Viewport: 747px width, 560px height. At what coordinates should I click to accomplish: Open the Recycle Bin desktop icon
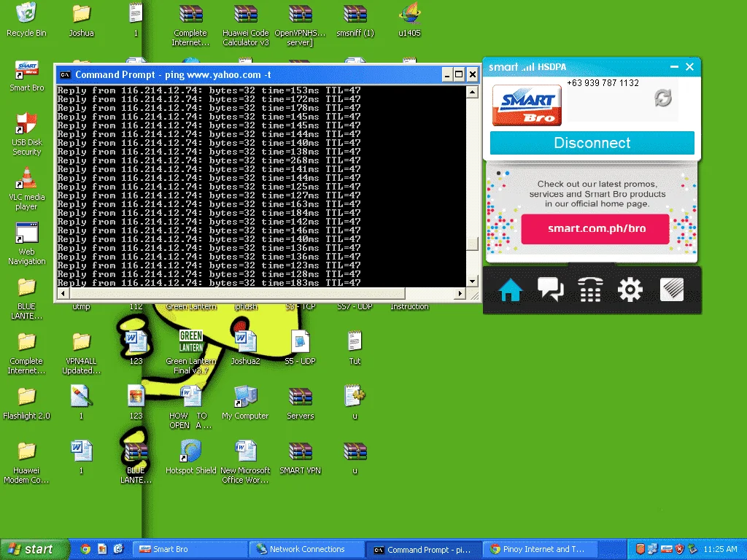click(26, 19)
